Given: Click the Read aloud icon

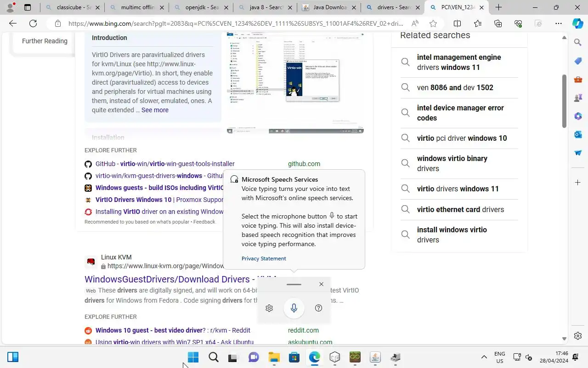Looking at the screenshot, I should tap(415, 23).
